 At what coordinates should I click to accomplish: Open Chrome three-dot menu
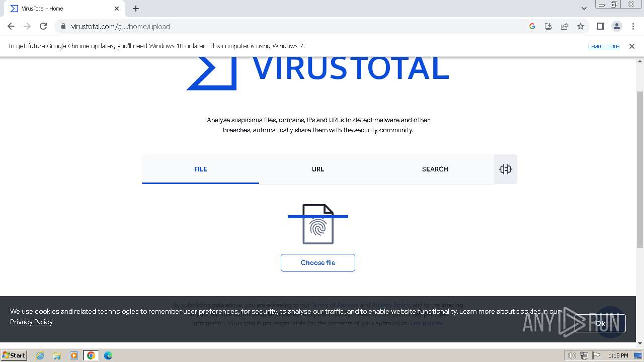(x=633, y=26)
